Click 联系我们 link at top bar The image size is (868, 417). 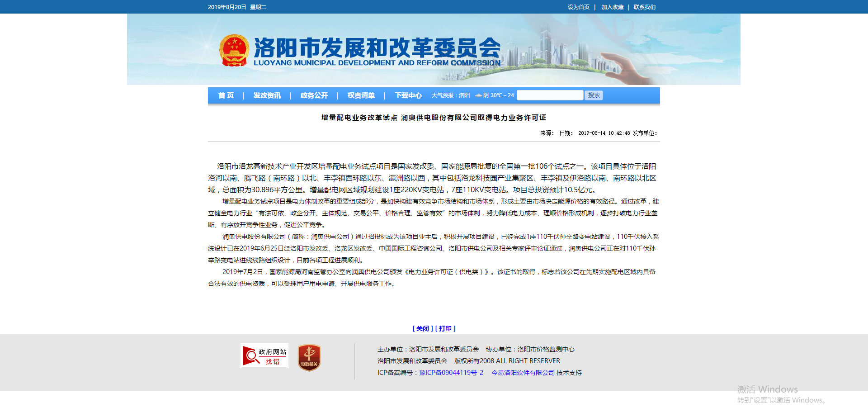click(x=645, y=7)
